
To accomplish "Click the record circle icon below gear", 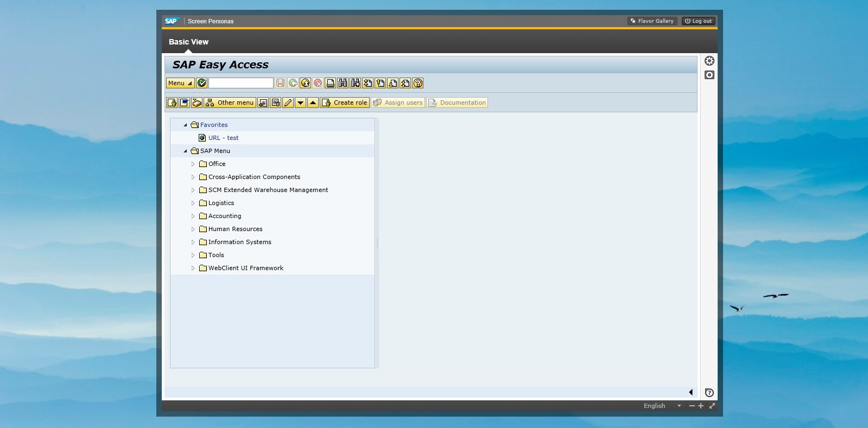I will tap(709, 75).
